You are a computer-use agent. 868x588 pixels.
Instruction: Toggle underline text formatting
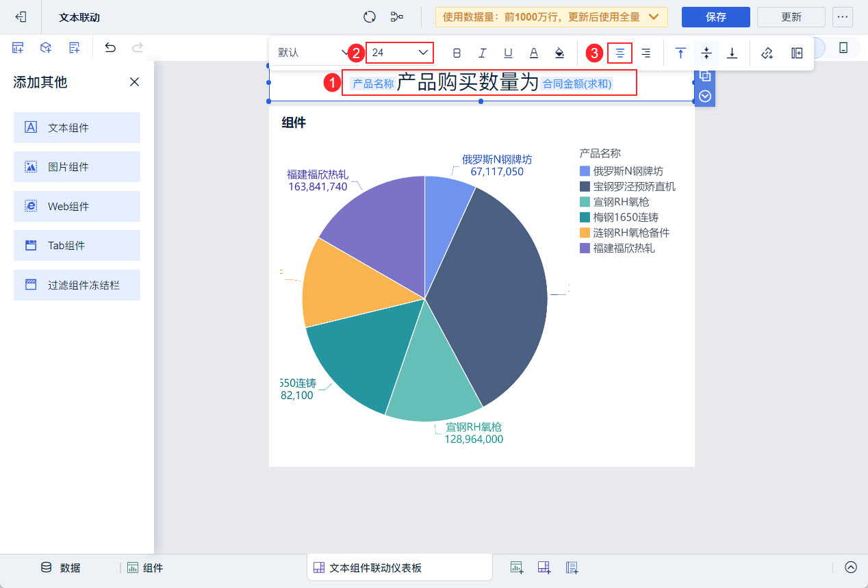[x=508, y=53]
